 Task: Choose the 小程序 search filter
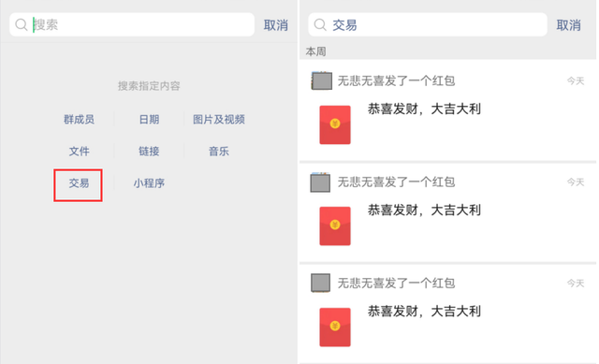149,183
